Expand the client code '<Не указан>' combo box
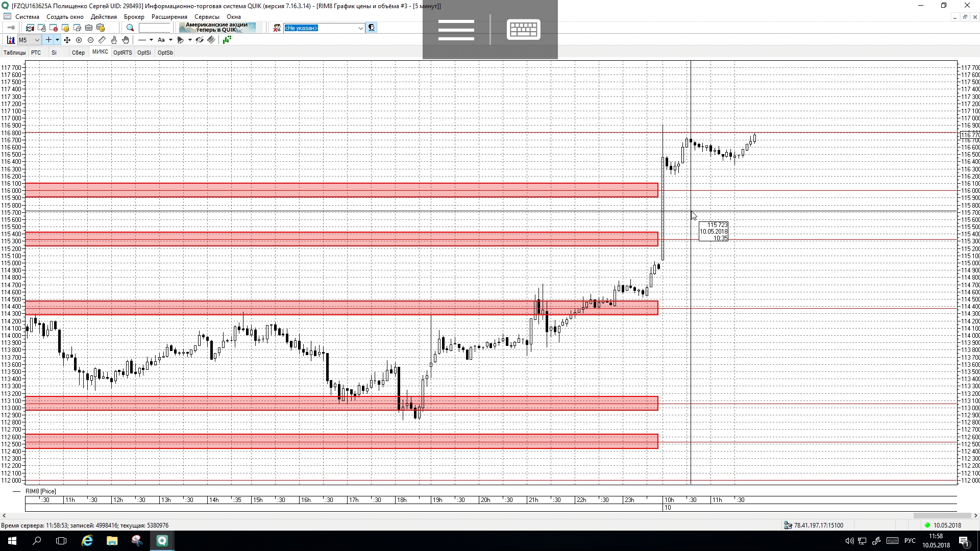980x551 pixels. pyautogui.click(x=360, y=28)
